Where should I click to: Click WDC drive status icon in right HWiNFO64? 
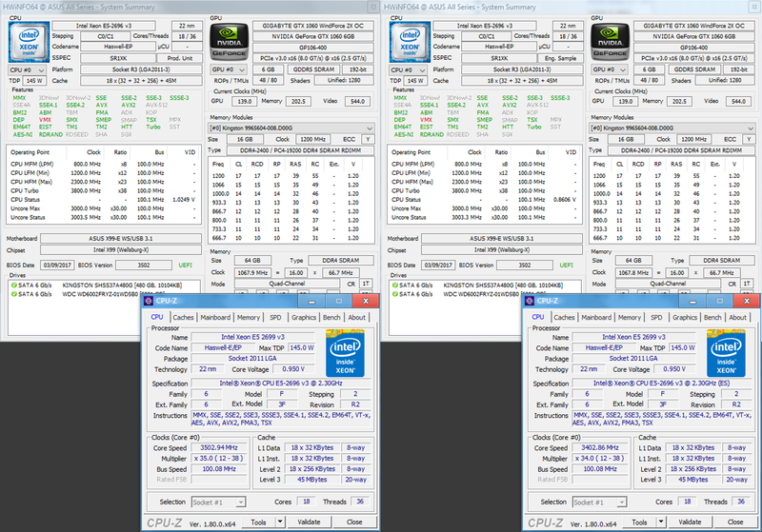[395, 294]
